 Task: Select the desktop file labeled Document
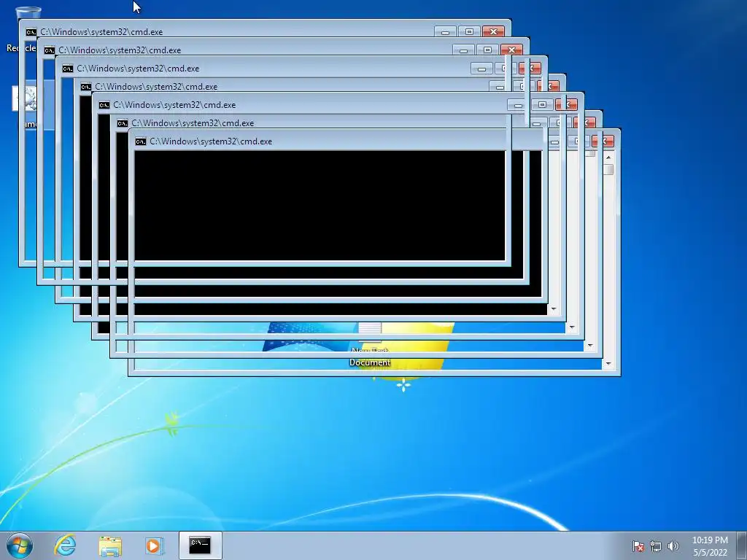(x=370, y=345)
